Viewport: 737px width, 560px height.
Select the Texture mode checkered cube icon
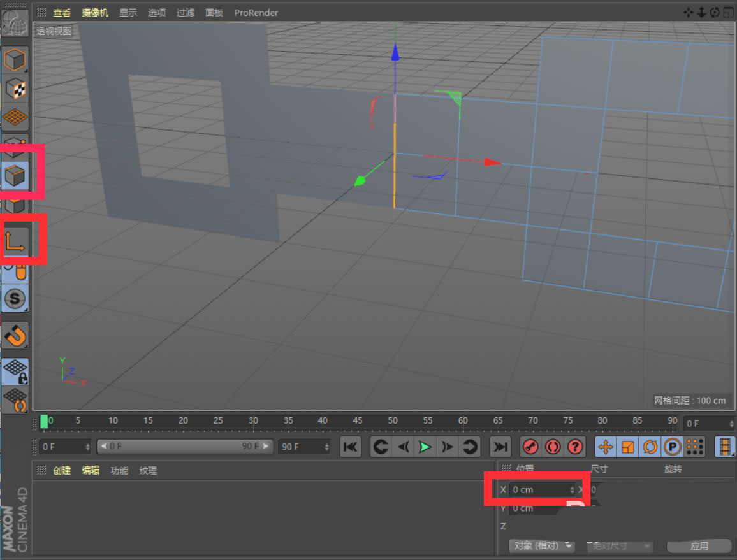point(15,89)
